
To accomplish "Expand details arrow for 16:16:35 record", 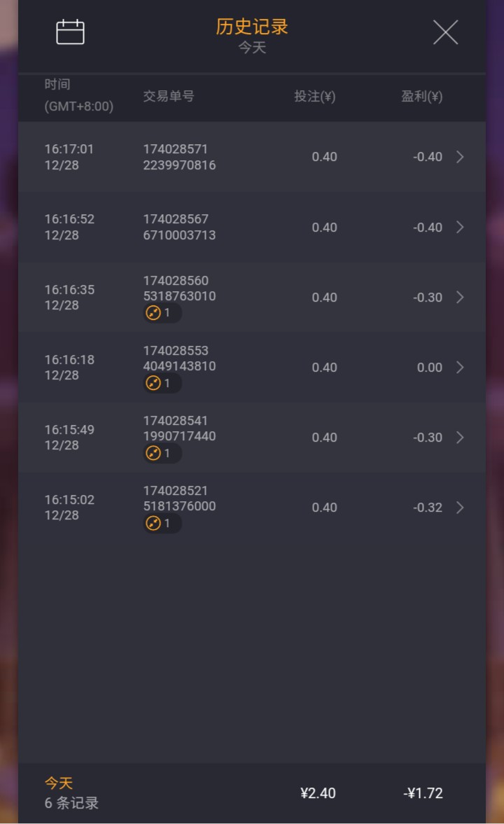I will point(460,297).
